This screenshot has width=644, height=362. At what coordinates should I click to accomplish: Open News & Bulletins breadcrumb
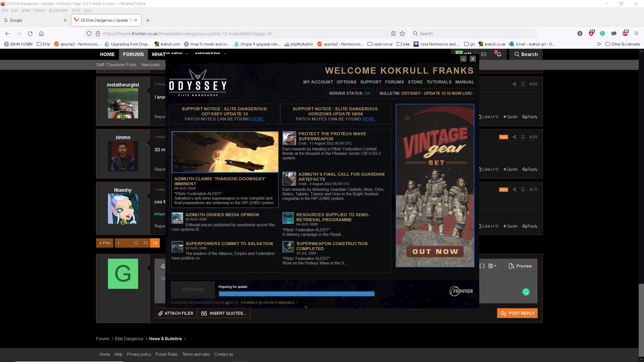[x=165, y=339]
